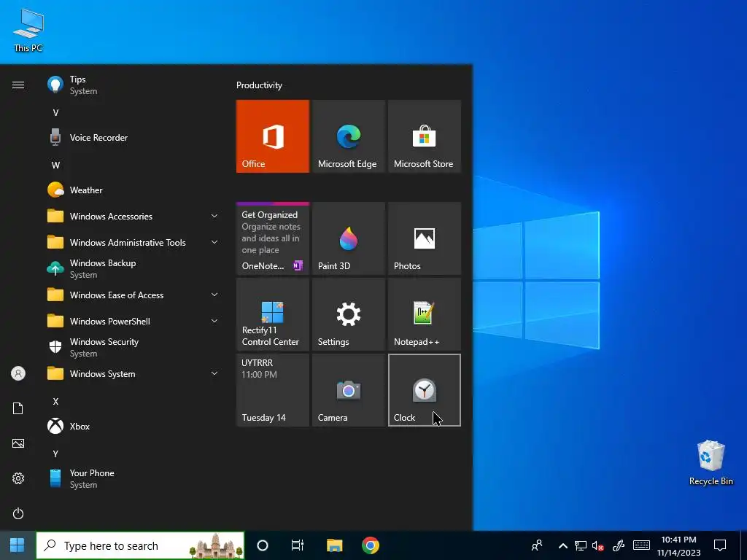
Task: Jump to letter Y in app list
Action: (55, 454)
